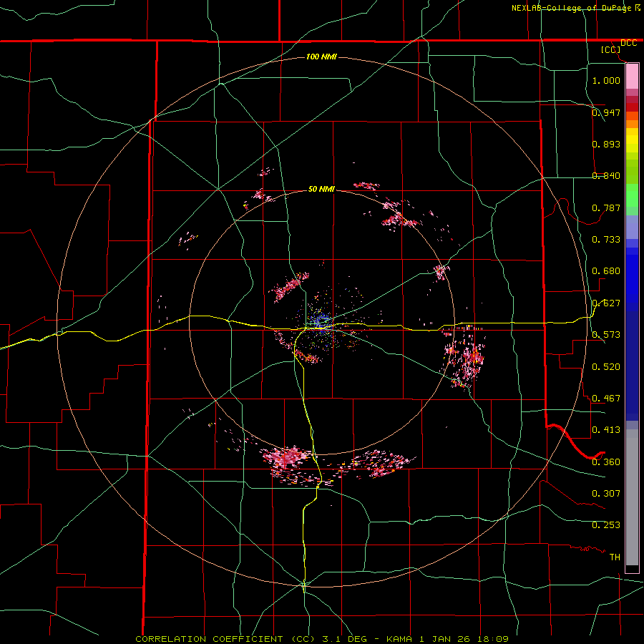
Task: Click the TH threshold label
Action: [x=615, y=557]
